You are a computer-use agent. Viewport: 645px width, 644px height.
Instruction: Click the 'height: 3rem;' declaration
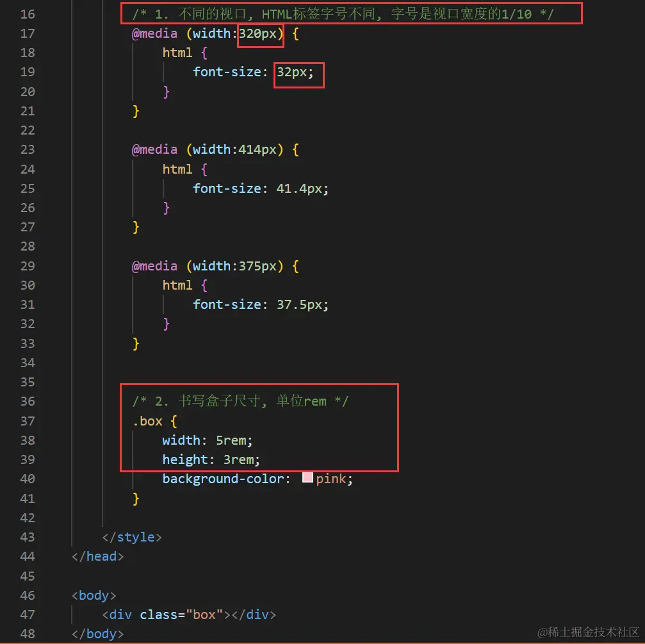click(x=211, y=459)
